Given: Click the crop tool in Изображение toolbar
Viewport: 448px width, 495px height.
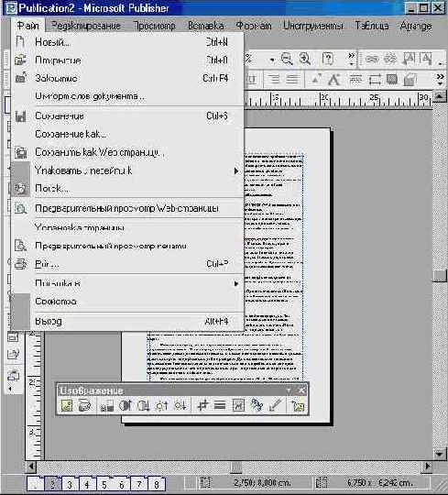Looking at the screenshot, I should coord(202,405).
